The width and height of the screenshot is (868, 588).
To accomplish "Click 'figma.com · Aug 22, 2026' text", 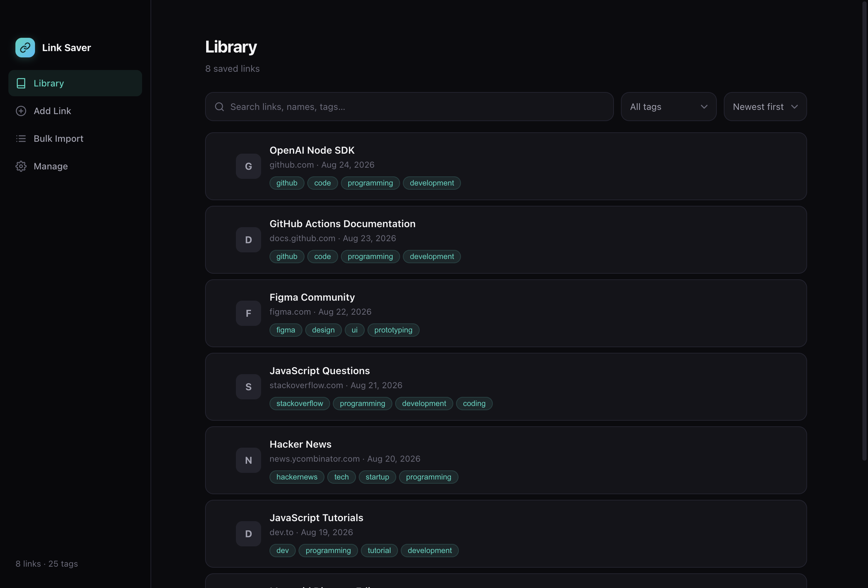I will [321, 312].
